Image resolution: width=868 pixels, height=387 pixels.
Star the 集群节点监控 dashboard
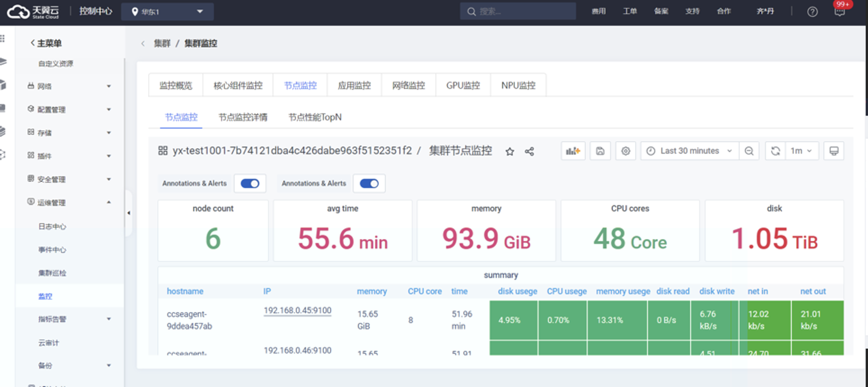pos(510,151)
